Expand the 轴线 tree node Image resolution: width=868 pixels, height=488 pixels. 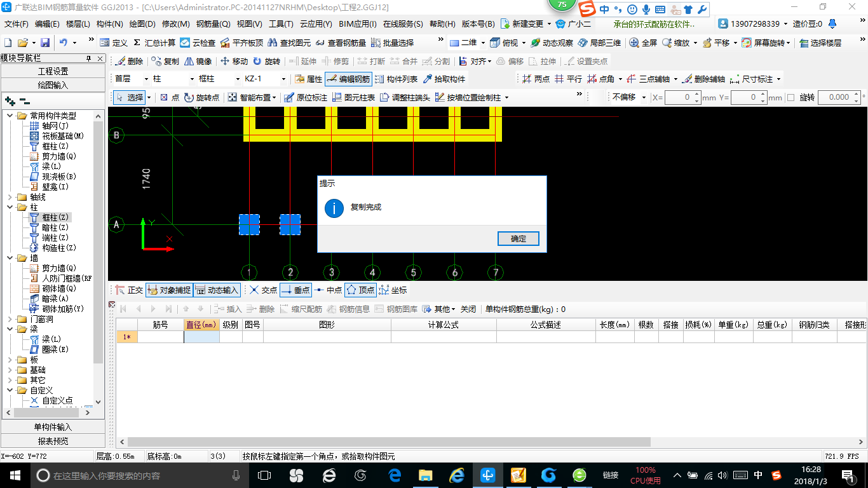coord(9,197)
